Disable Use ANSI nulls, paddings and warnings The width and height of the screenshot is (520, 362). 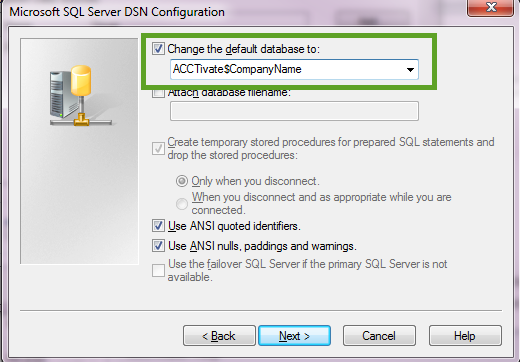click(158, 246)
